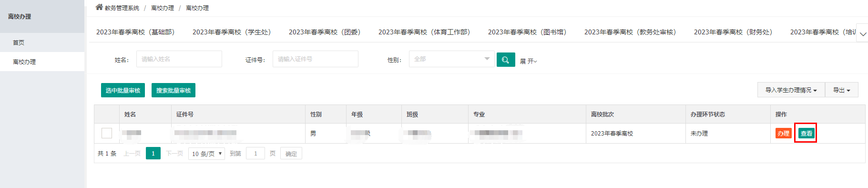Click the 选中批量审核 button
Viewport: 868px width, 188px height.
(123, 90)
